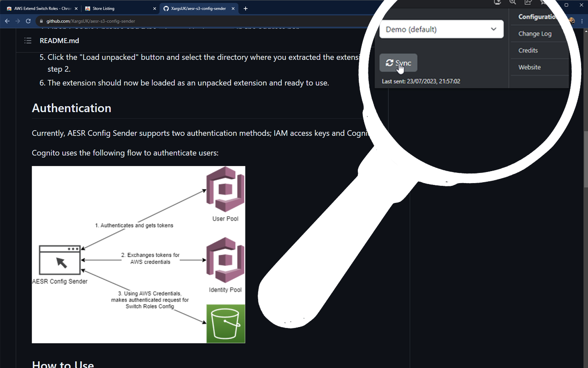The height and width of the screenshot is (368, 588).
Task: Click the install app icon in address bar
Action: tap(497, 2)
